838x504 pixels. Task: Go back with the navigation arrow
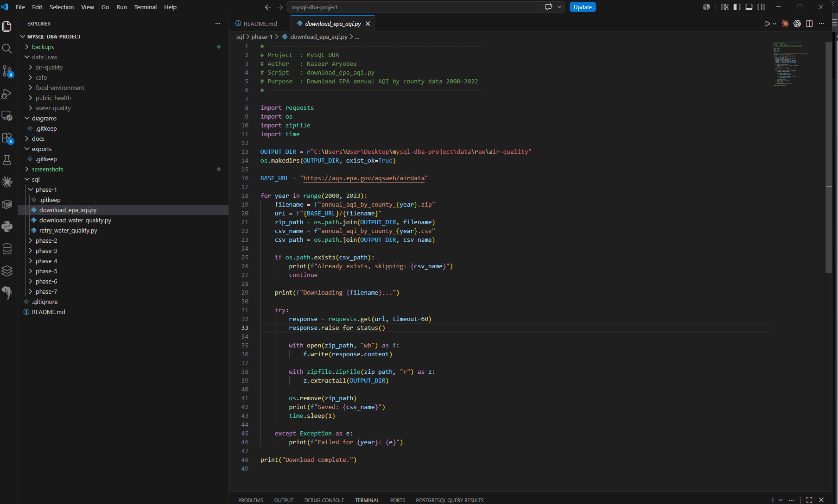click(268, 7)
